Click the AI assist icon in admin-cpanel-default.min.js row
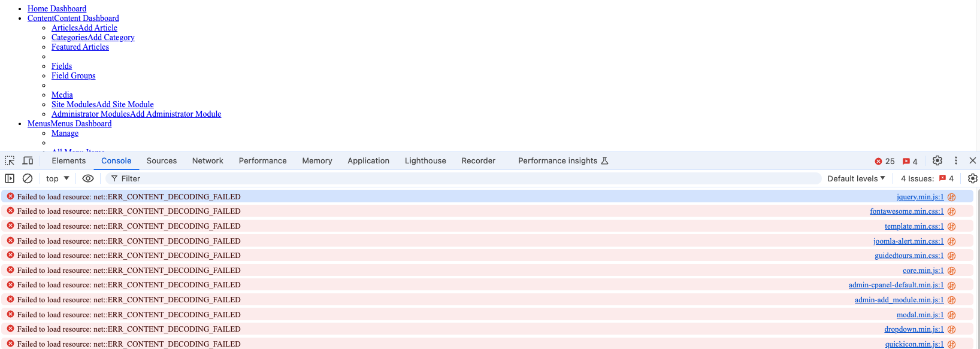 click(952, 285)
